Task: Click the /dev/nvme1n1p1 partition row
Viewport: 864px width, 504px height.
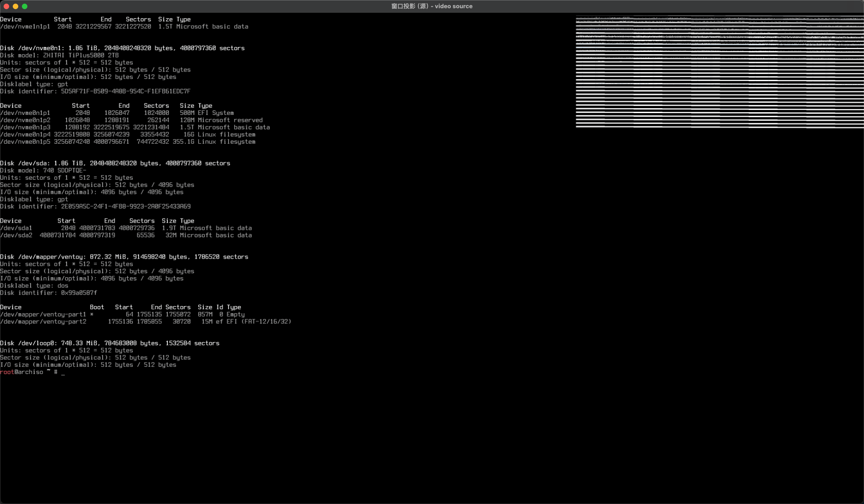Action: coord(124,27)
